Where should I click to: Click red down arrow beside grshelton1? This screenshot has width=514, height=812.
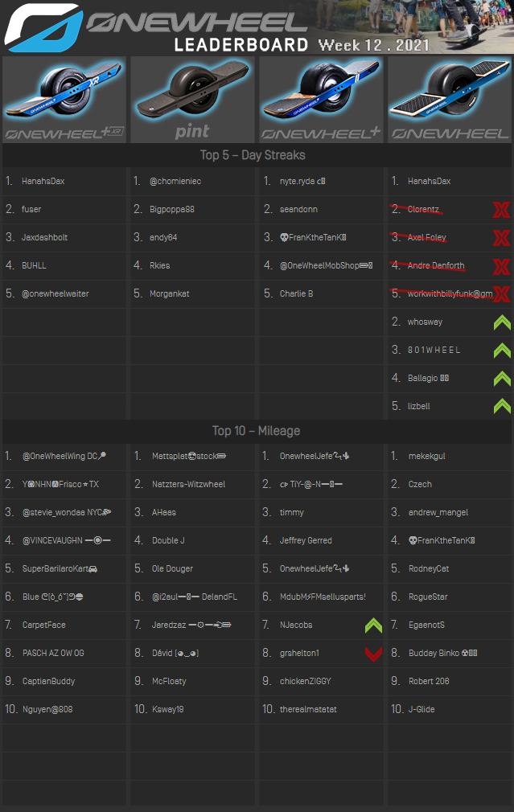373,654
